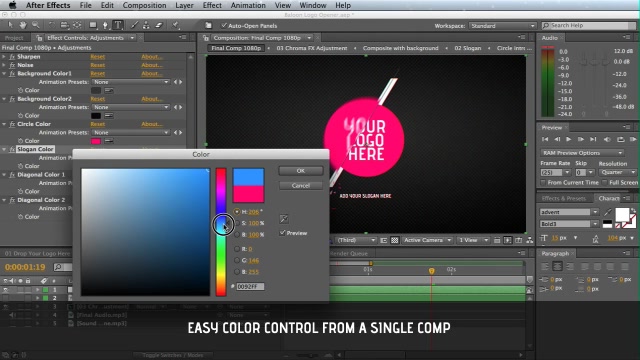This screenshot has width=640, height=360.
Task: Open the Composition menu
Action: click(144, 5)
